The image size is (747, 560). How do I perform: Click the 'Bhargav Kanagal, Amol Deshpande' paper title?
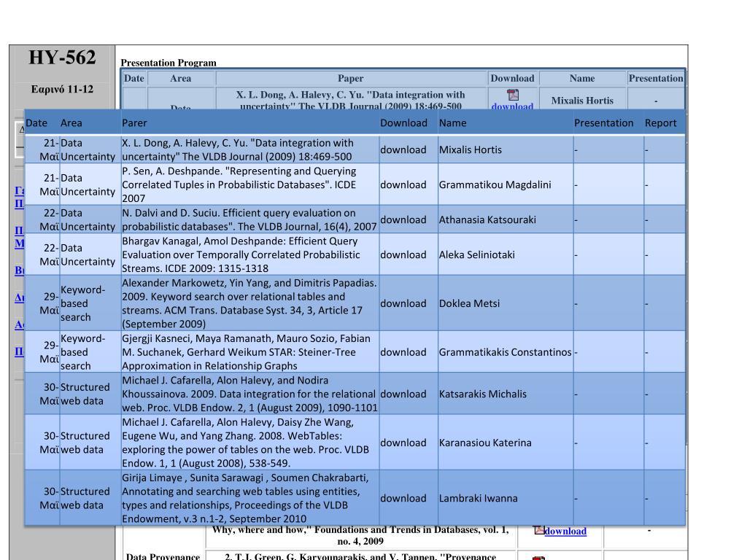[241, 254]
